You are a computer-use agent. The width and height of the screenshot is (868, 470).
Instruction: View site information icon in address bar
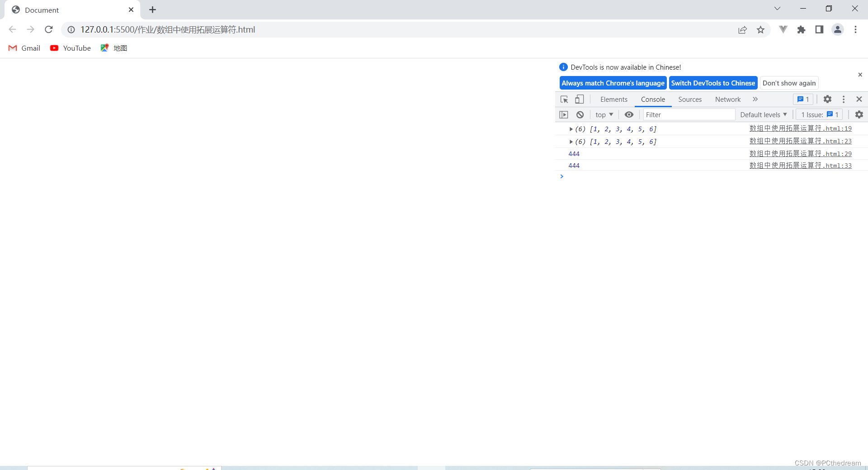tap(71, 29)
